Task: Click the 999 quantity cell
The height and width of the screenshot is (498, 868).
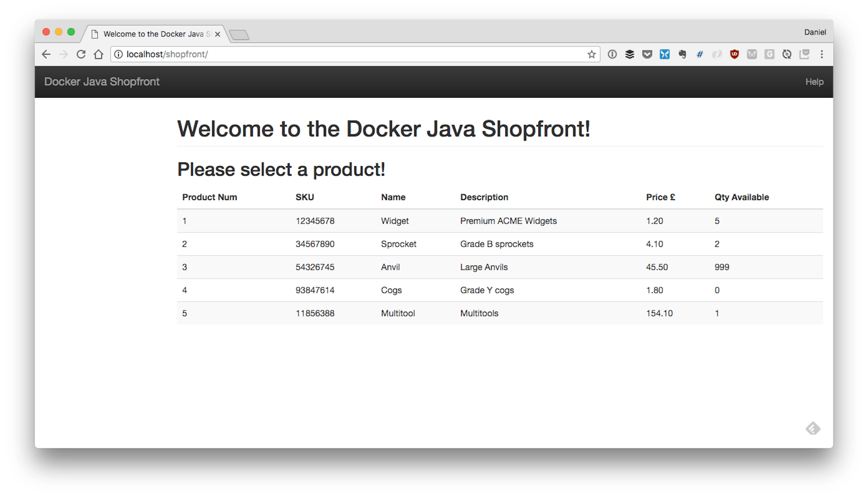Action: tap(722, 267)
